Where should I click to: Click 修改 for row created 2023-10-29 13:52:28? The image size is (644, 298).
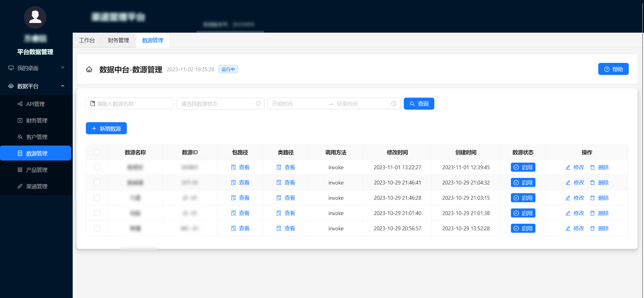tap(575, 228)
